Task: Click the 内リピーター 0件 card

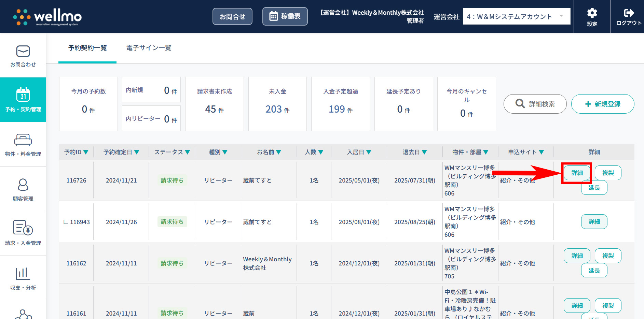Action: click(x=151, y=118)
